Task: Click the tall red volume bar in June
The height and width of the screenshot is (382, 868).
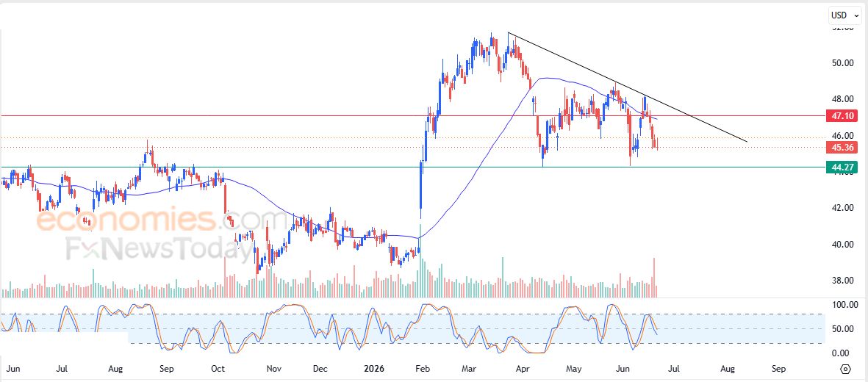Action: click(x=654, y=278)
